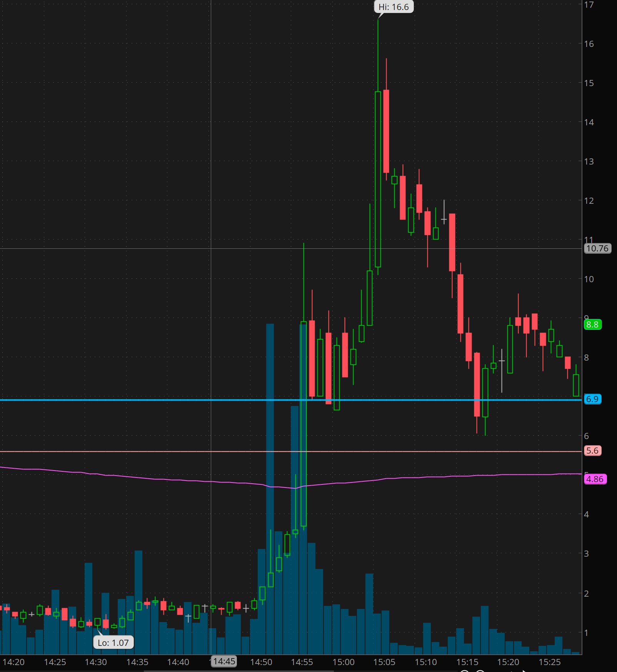This screenshot has height=672, width=617.
Task: Click the large red candle right after the high
Action: 386,131
